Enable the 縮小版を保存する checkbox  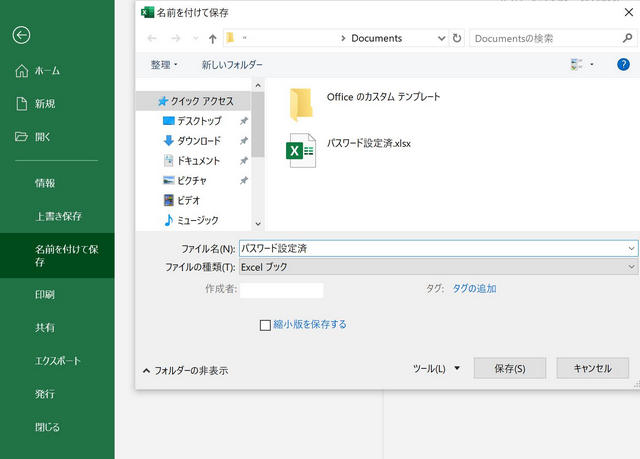click(265, 325)
